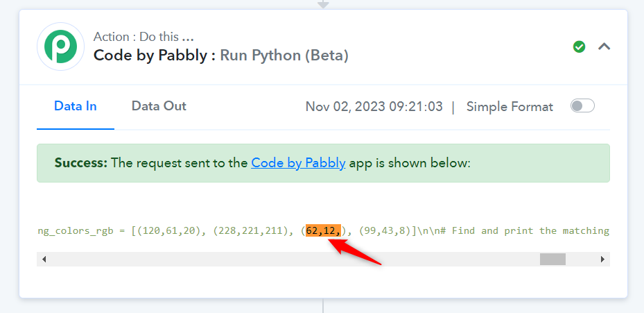Click the left scroll arrow of code box

pyautogui.click(x=44, y=259)
